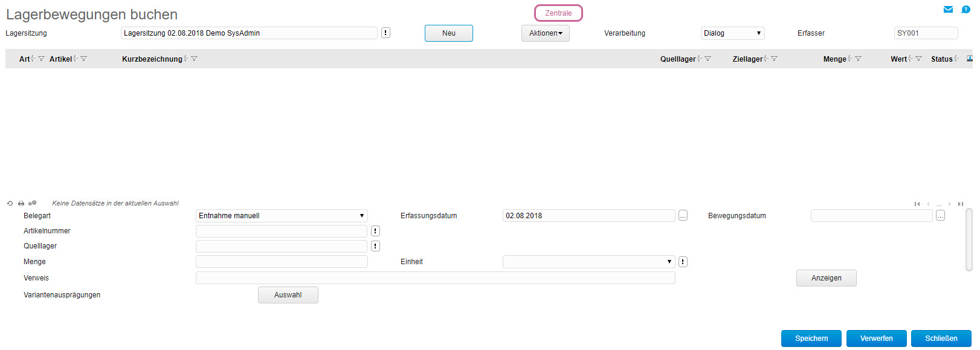Sort by Artikel column arrows
980x350 pixels.
(75, 59)
